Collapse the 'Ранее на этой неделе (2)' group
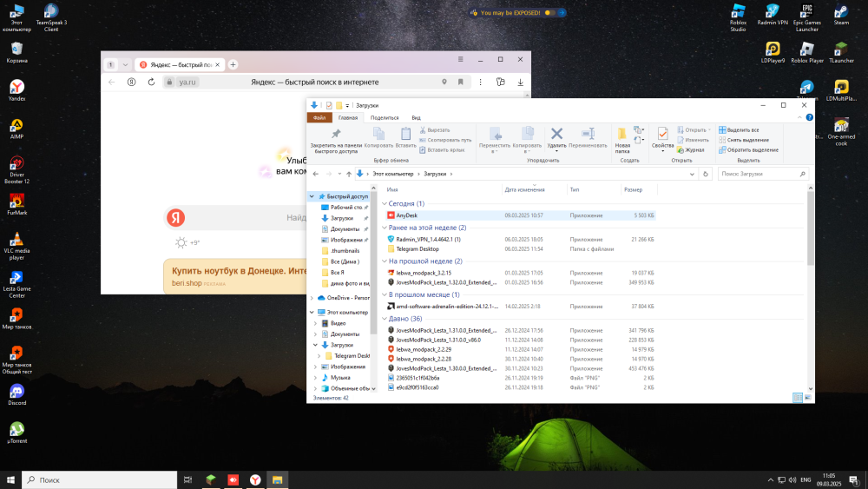Image resolution: width=868 pixels, height=489 pixels. [x=385, y=228]
